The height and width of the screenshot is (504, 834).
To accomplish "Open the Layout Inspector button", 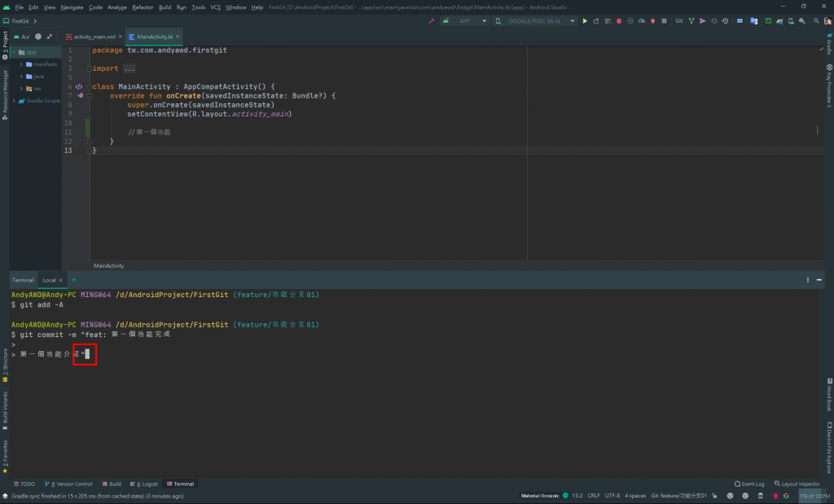I will coord(797,484).
